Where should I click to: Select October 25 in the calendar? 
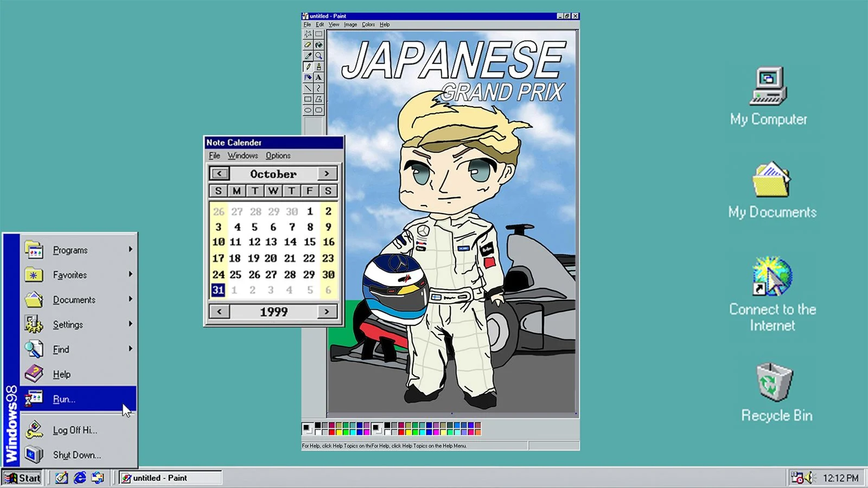235,274
